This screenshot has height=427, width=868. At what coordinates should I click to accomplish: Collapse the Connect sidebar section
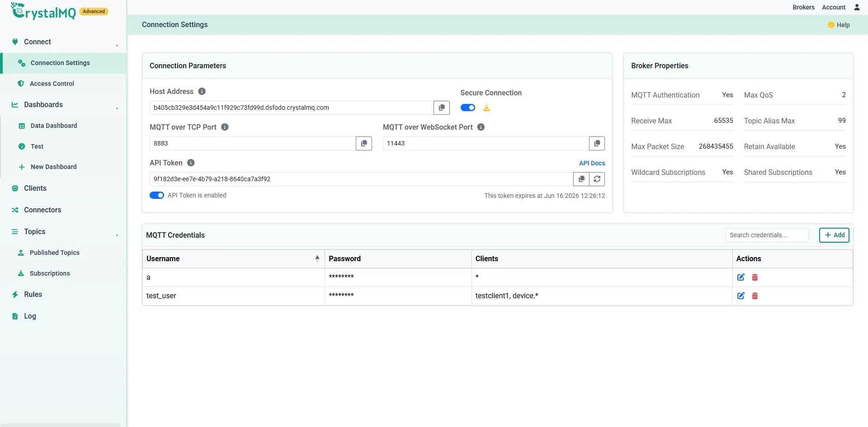(x=117, y=45)
